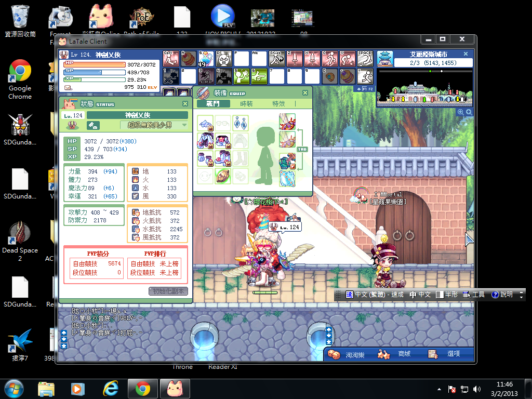
Task: Select the light blue cushion equipment slot
Action: (287, 179)
